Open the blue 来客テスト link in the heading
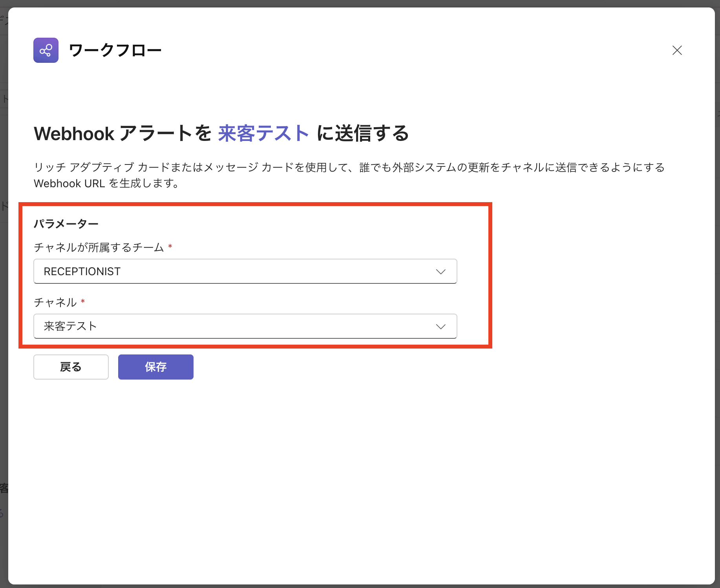The image size is (720, 588). 263,133
